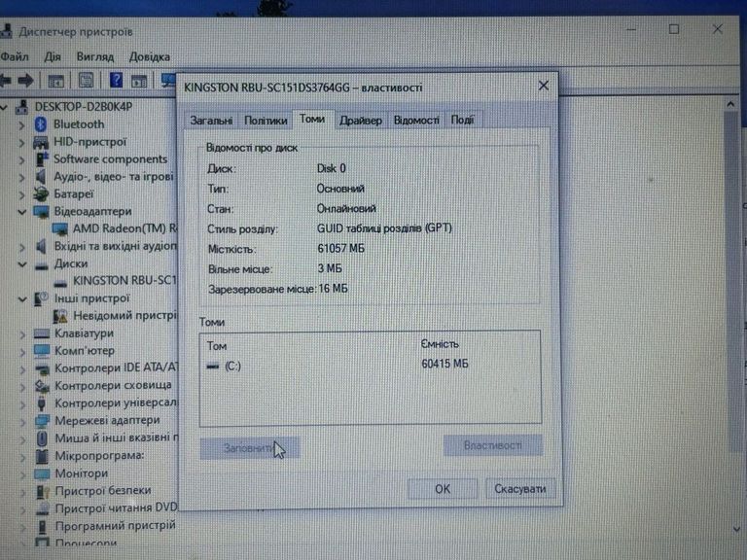
Task: Click the unknown device warning icon
Action: coord(61,316)
